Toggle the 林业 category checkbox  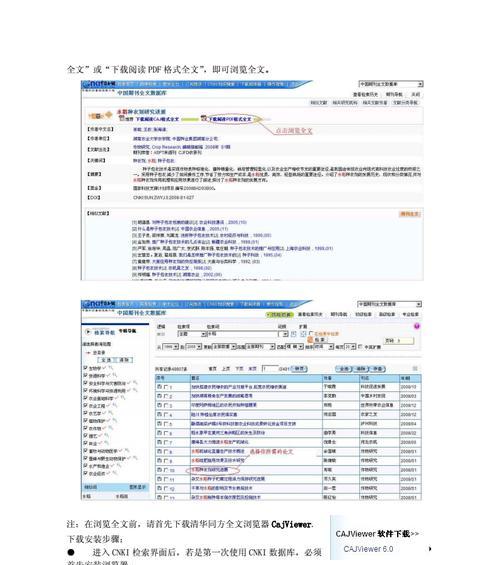point(86,443)
